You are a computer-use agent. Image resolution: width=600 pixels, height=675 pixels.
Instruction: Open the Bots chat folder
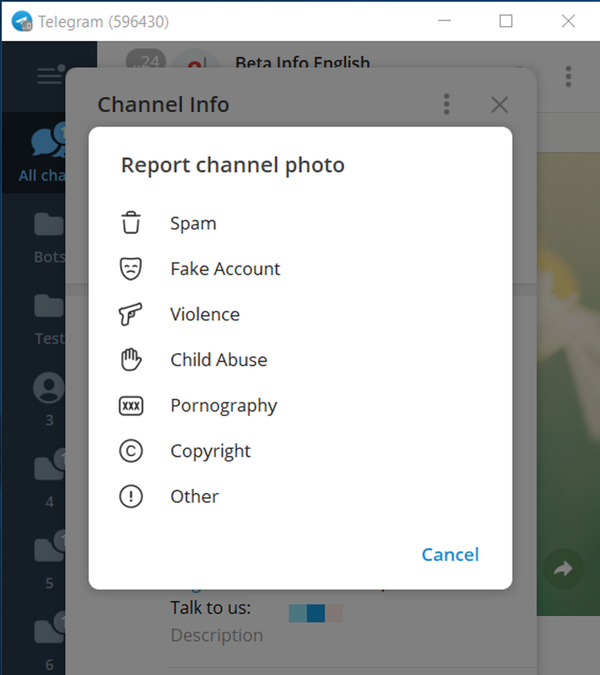pos(47,236)
